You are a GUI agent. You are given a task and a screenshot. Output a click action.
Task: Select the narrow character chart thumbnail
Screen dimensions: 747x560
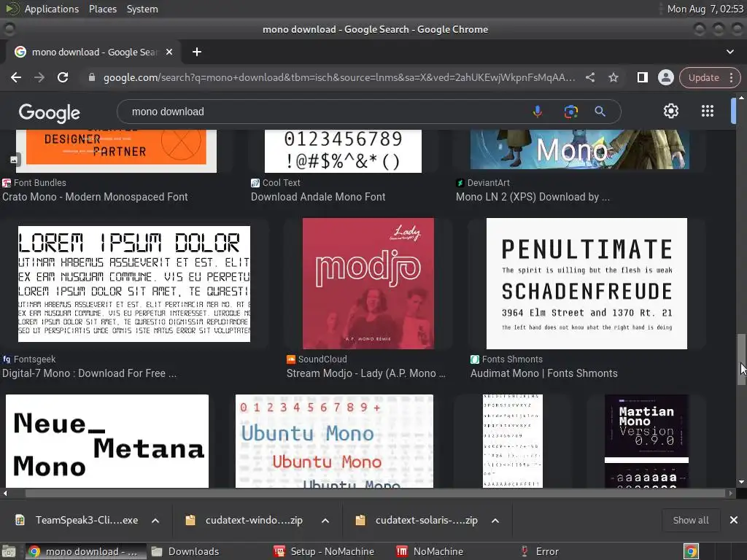coord(513,441)
